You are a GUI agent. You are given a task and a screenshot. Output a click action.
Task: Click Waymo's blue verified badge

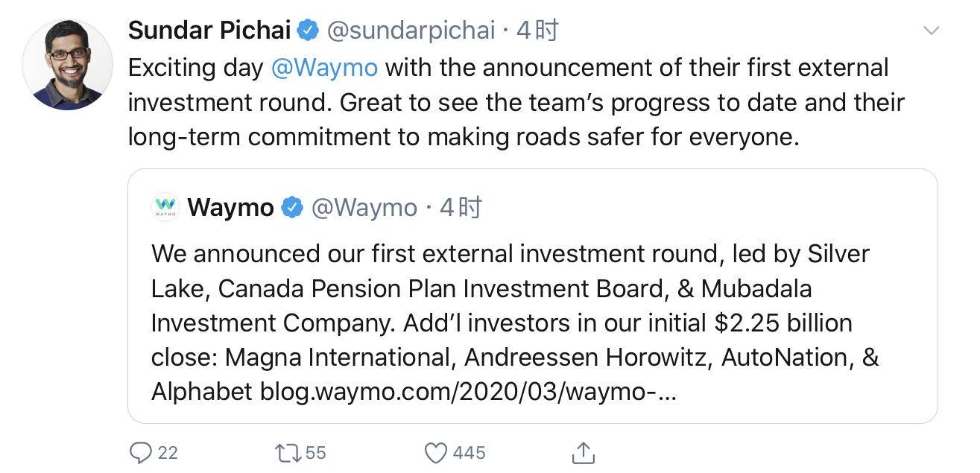292,208
